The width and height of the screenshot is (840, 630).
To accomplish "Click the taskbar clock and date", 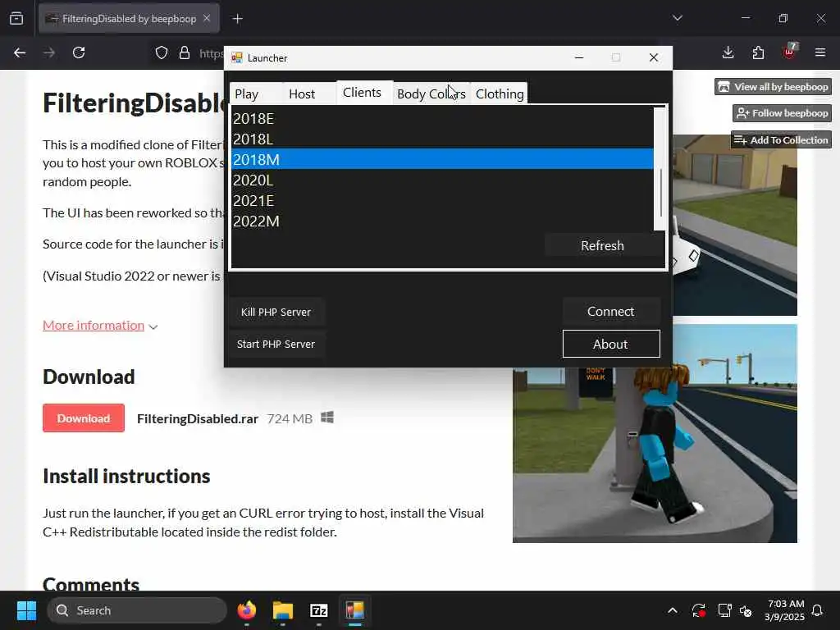I will pos(785,610).
